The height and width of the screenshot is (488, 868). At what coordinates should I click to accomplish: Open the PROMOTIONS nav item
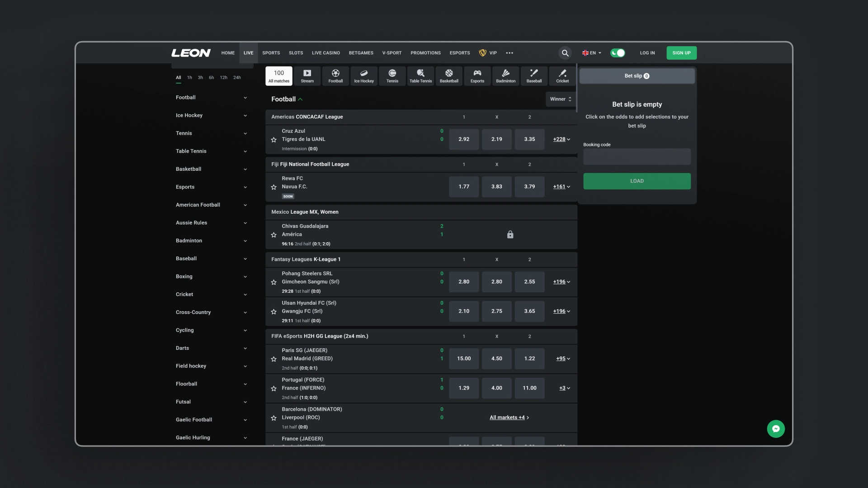(x=425, y=53)
